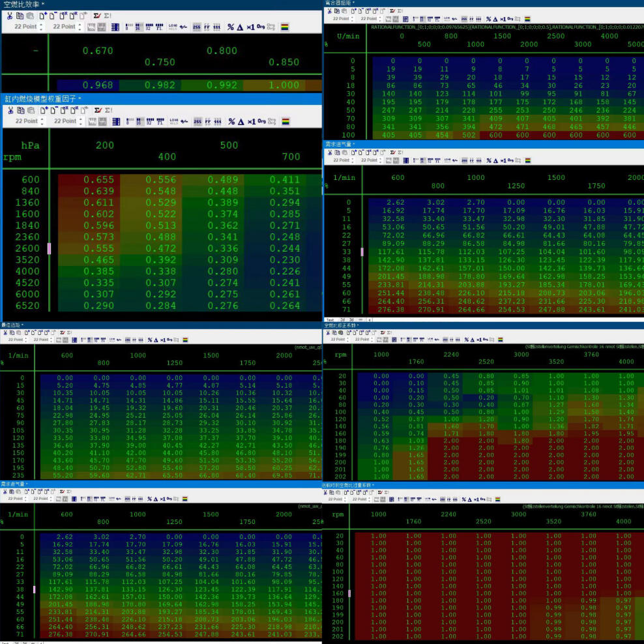Viewport: 644px width, 644px height.
Task: Toggle the 255 decimal format in 空燃比效率 toolbar
Action: pos(196,27)
